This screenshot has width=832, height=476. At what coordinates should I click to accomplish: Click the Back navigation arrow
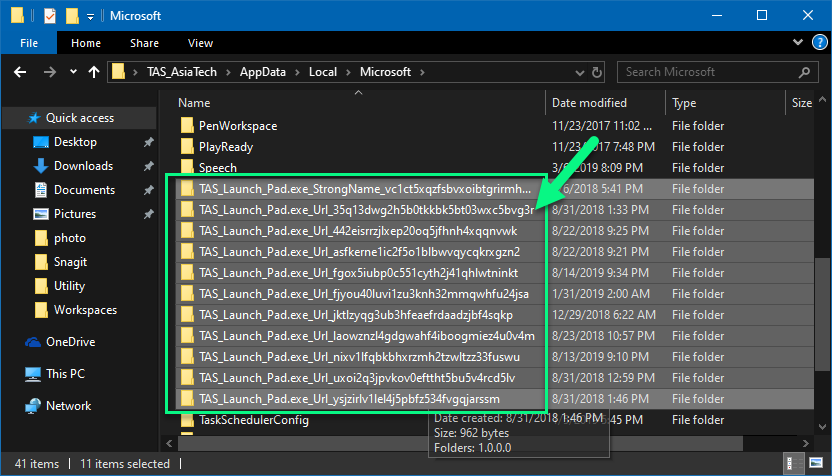(20, 72)
